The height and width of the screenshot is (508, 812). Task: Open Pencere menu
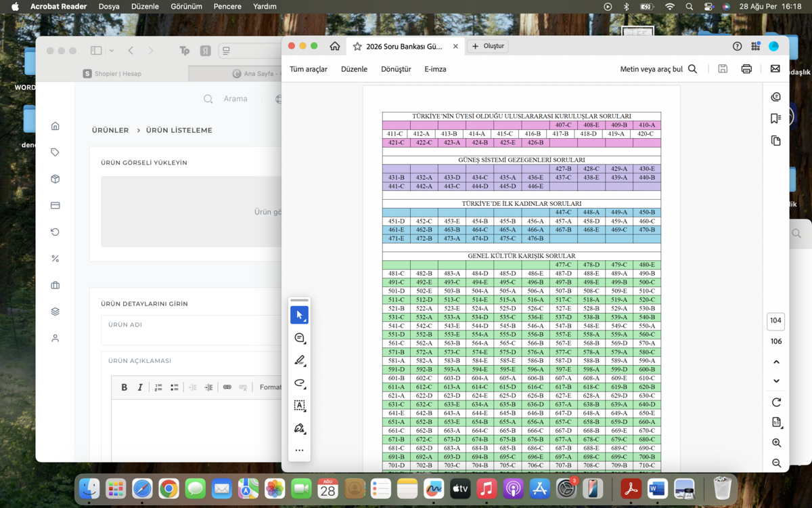coord(227,6)
